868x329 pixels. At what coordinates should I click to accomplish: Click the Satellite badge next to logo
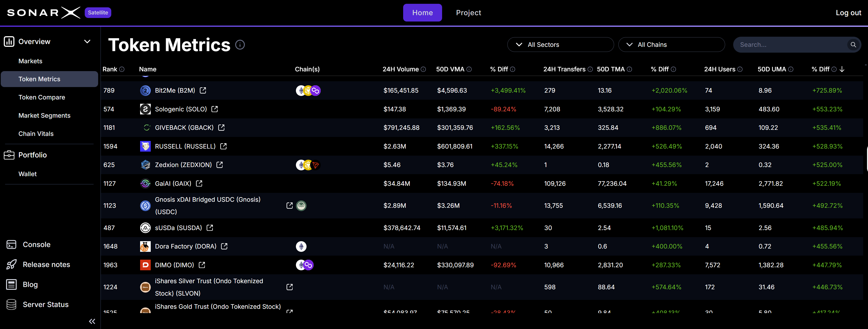[98, 12]
